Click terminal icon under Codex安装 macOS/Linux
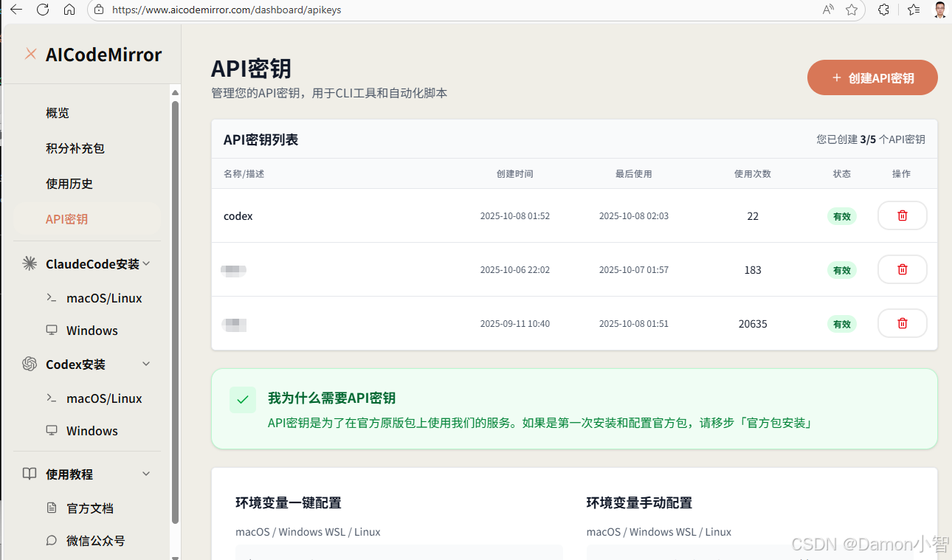 [52, 398]
